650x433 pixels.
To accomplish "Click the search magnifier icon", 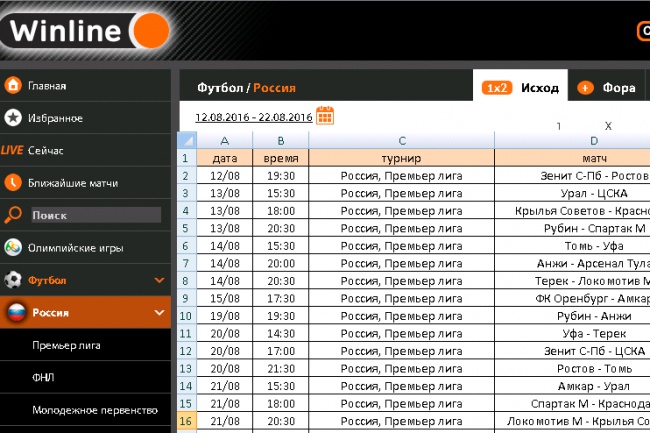I will tap(13, 215).
